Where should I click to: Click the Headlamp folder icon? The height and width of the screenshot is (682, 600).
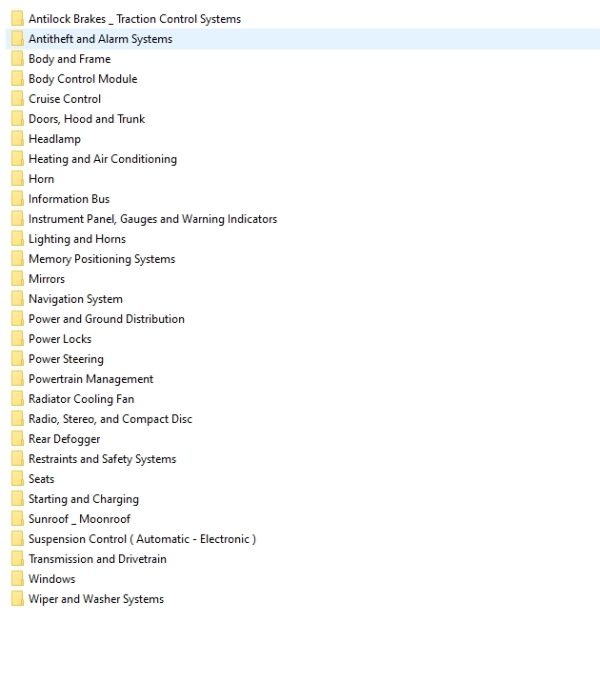click(17, 139)
